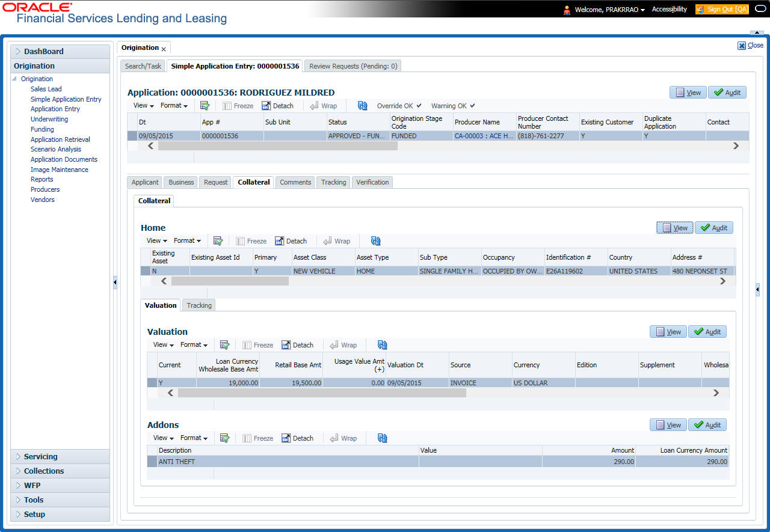Click Audit button in Application header
Viewport: 770px width, 532px height.
point(727,93)
